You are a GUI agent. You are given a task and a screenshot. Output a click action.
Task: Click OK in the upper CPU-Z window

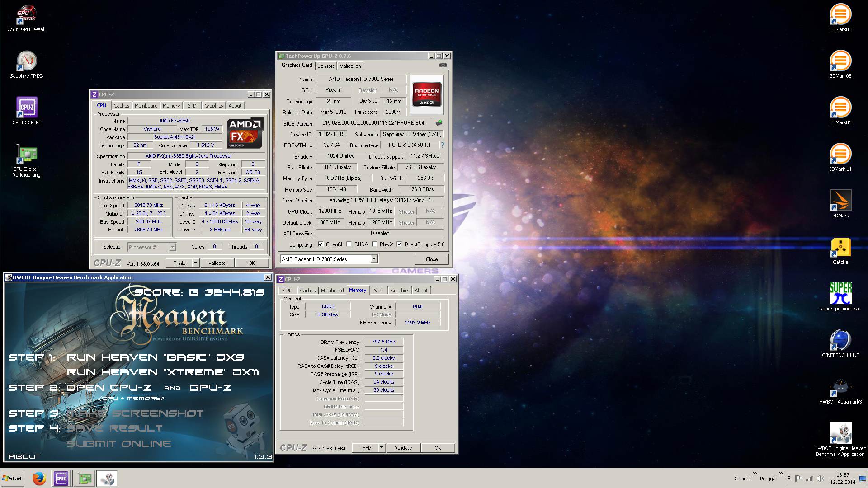[x=251, y=263]
